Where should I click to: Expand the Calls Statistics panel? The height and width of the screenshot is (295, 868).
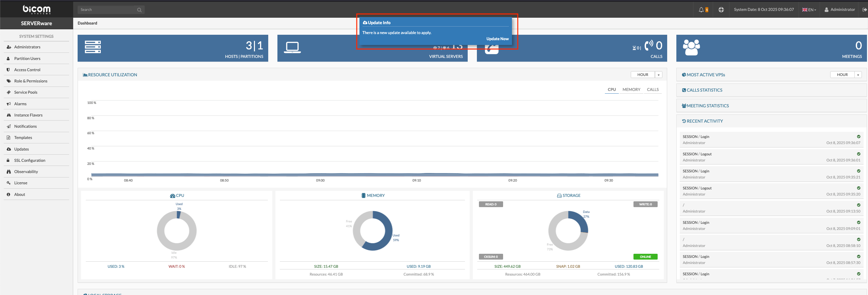pyautogui.click(x=704, y=90)
